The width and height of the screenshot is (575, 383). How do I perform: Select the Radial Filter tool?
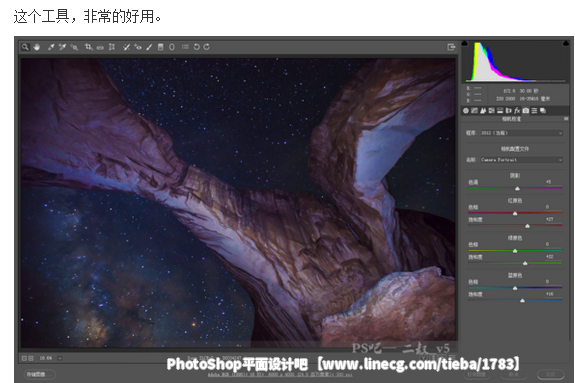click(x=172, y=47)
